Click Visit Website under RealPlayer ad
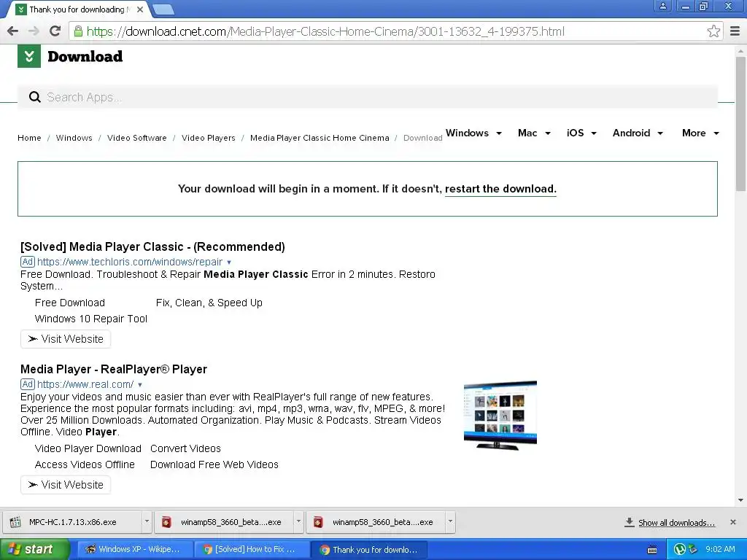This screenshot has height=560, width=747. point(66,485)
